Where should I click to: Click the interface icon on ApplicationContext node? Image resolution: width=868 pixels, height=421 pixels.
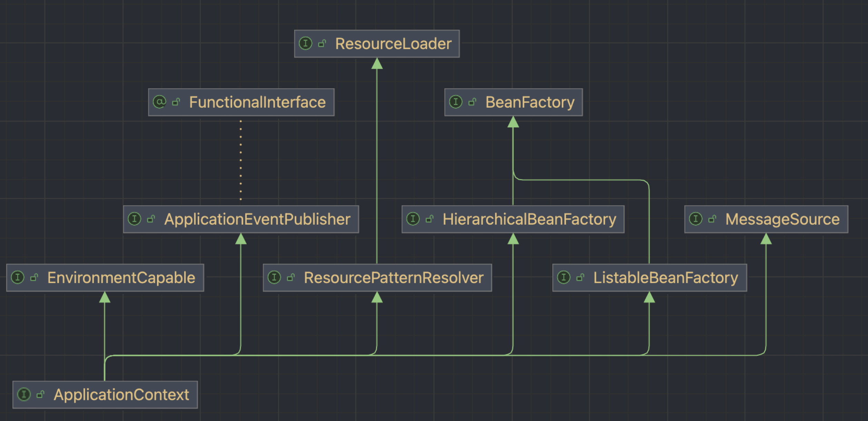[25, 395]
